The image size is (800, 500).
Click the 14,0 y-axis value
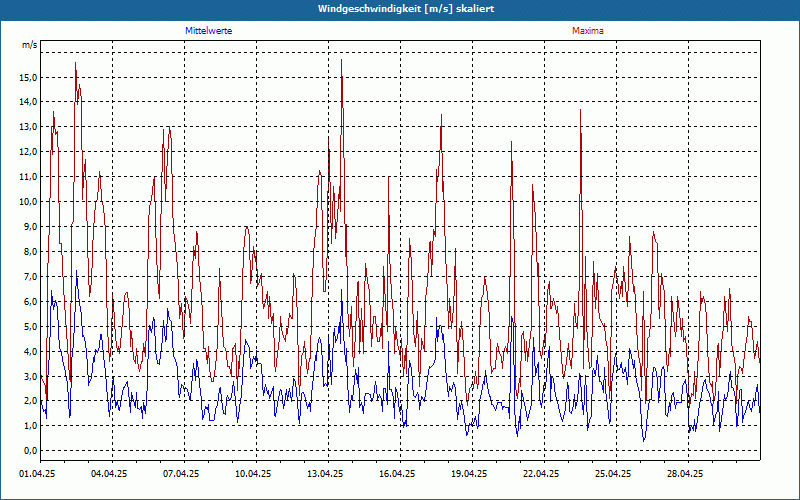point(29,102)
